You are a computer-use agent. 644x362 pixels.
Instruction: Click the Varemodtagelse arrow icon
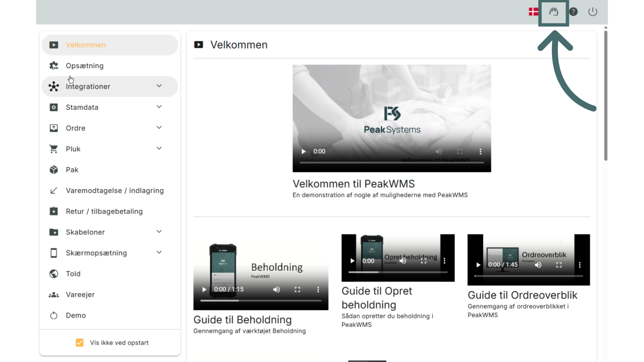pyautogui.click(x=54, y=190)
